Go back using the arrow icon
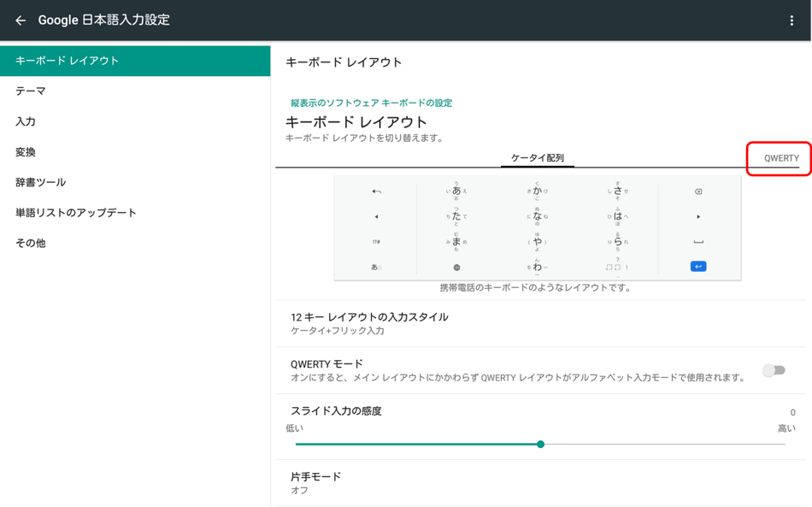 [21, 21]
